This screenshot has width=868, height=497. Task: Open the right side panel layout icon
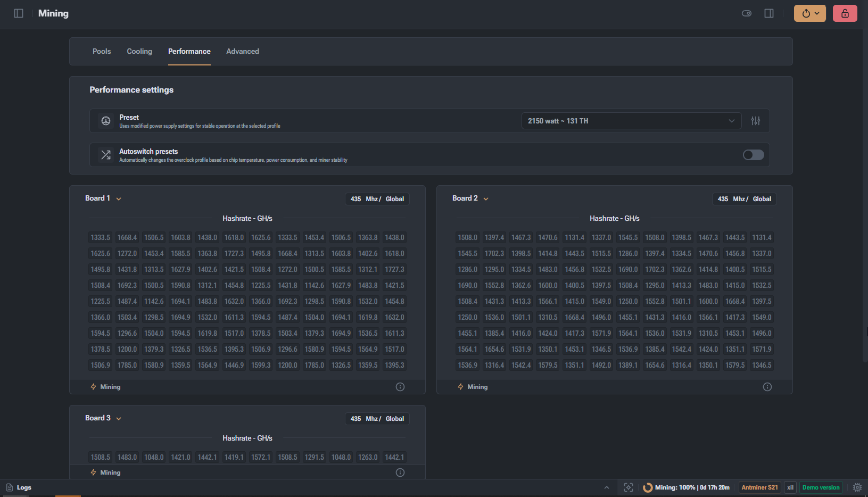[x=769, y=13]
